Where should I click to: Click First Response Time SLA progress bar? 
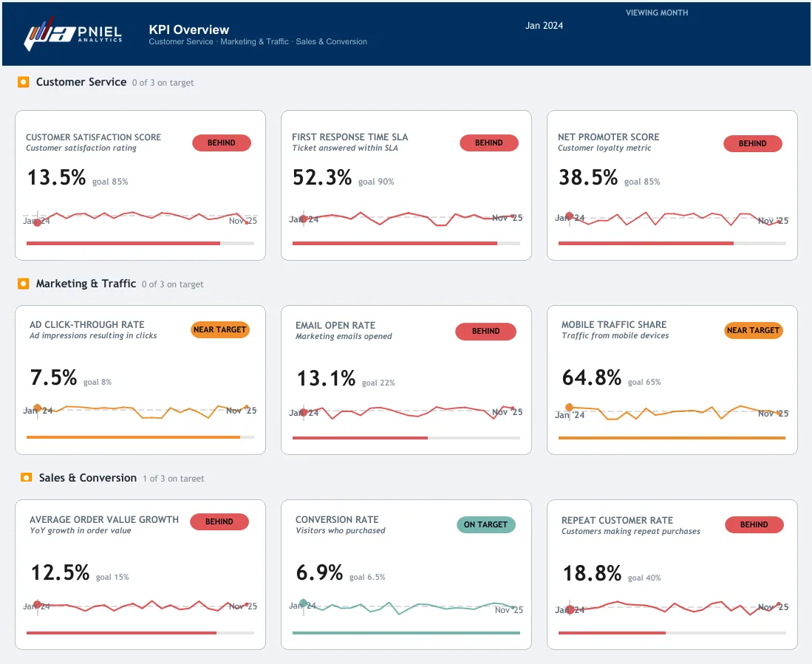(x=406, y=243)
